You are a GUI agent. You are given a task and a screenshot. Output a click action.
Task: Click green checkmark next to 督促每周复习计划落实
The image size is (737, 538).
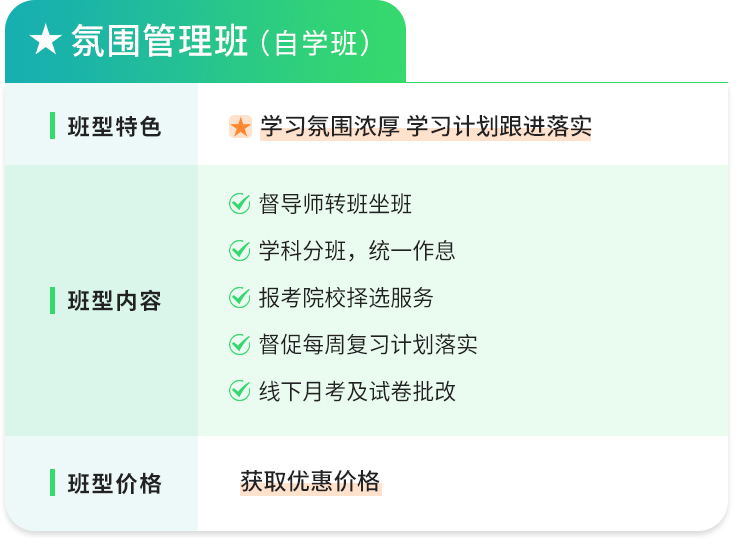point(240,344)
